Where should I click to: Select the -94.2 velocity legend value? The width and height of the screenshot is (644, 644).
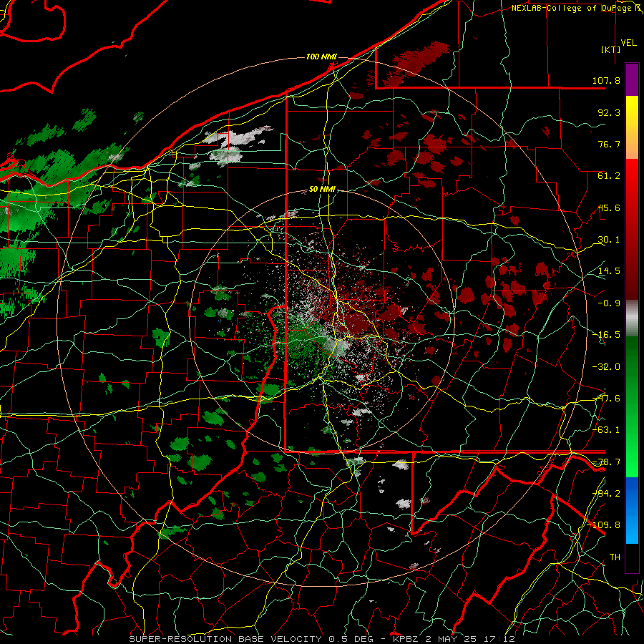click(606, 494)
